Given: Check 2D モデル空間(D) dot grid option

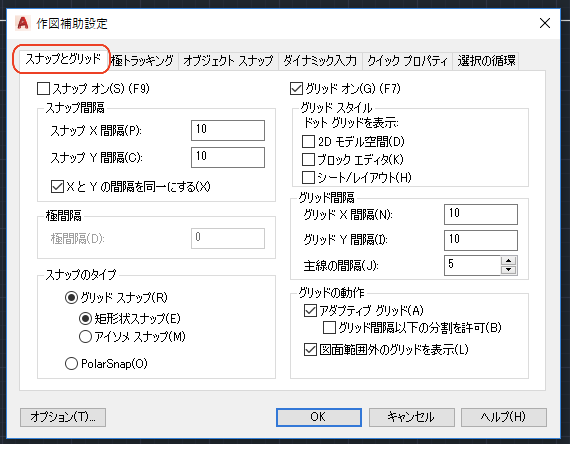Looking at the screenshot, I should (308, 141).
